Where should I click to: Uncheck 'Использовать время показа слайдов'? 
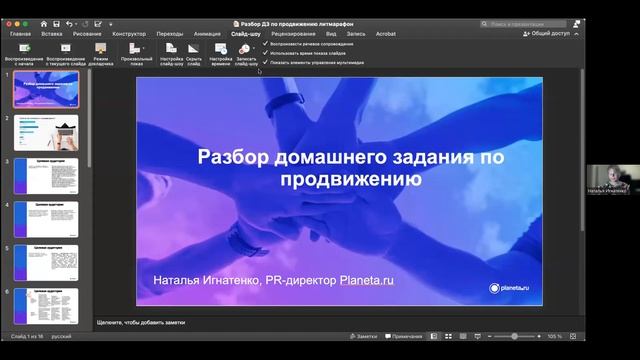click(x=265, y=53)
